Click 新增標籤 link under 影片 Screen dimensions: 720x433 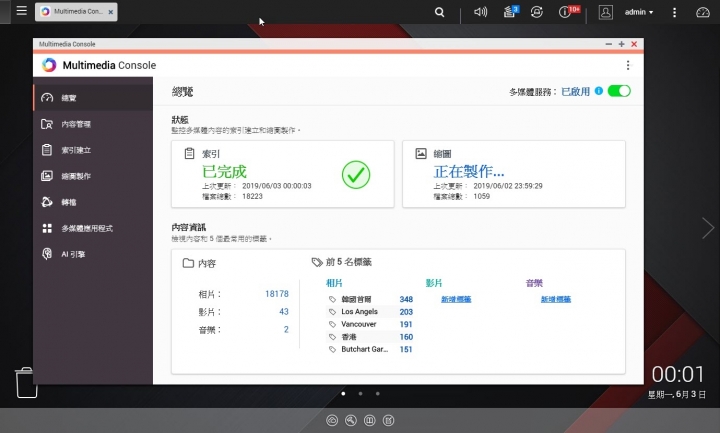click(x=456, y=299)
